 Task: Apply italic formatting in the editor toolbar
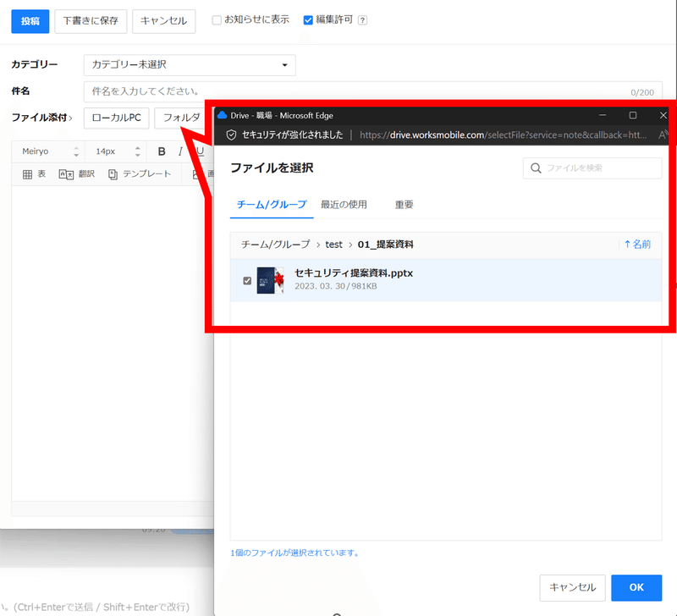point(179,151)
